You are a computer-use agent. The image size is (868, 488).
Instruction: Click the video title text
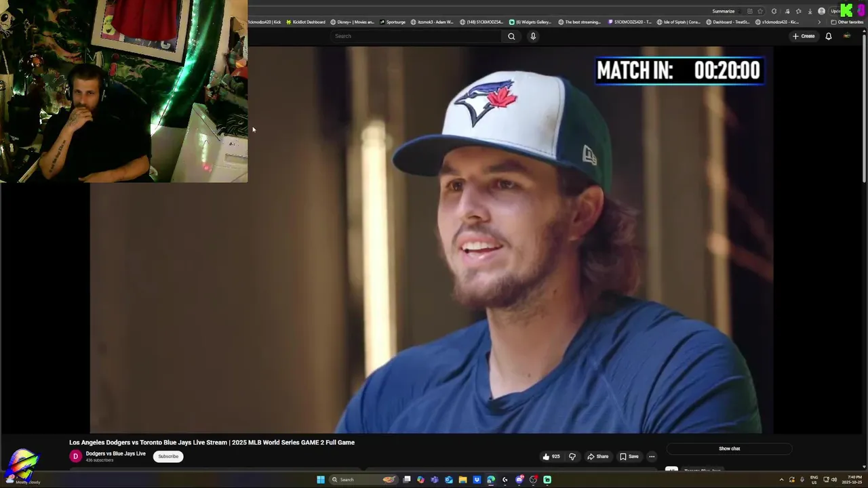212,443
